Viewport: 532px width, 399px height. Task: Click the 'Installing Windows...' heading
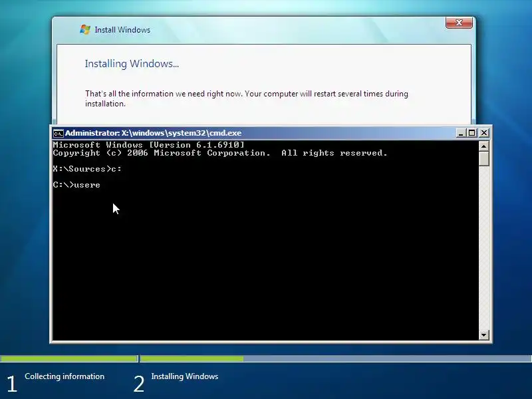pyautogui.click(x=132, y=64)
